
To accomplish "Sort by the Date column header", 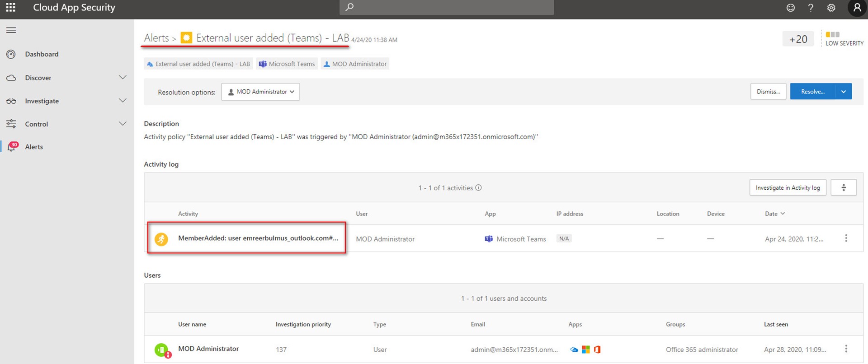I will [775, 214].
